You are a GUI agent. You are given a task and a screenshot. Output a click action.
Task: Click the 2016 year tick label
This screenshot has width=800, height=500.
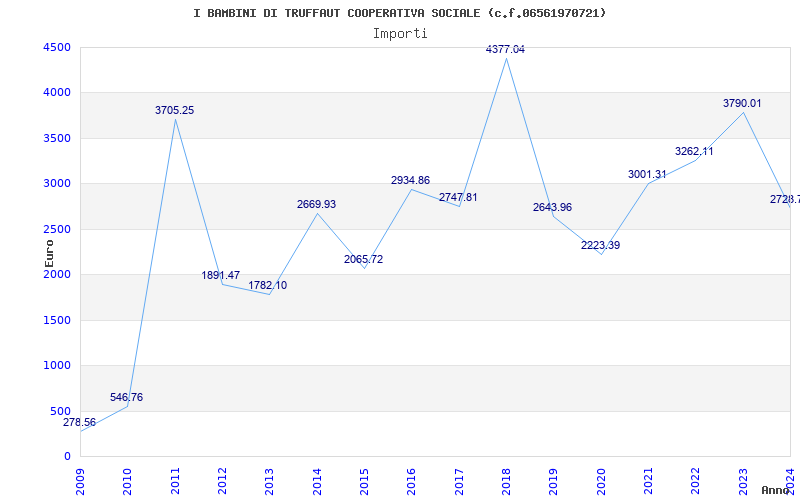pyautogui.click(x=412, y=482)
